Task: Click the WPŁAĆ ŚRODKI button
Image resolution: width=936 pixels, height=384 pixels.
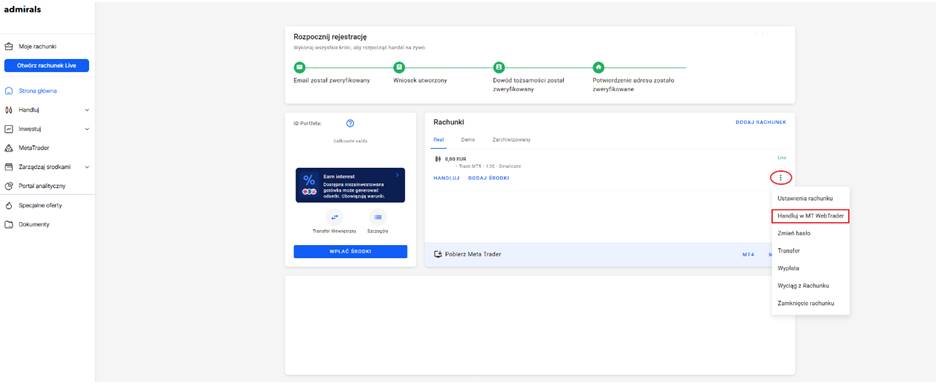Action: [350, 251]
